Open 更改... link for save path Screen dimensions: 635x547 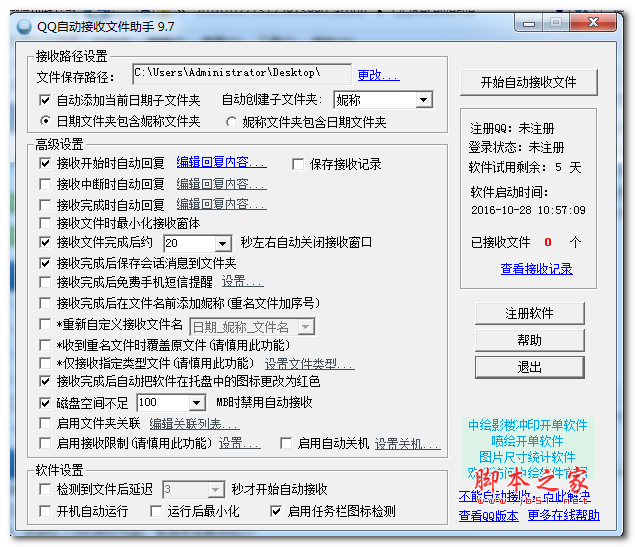click(378, 75)
